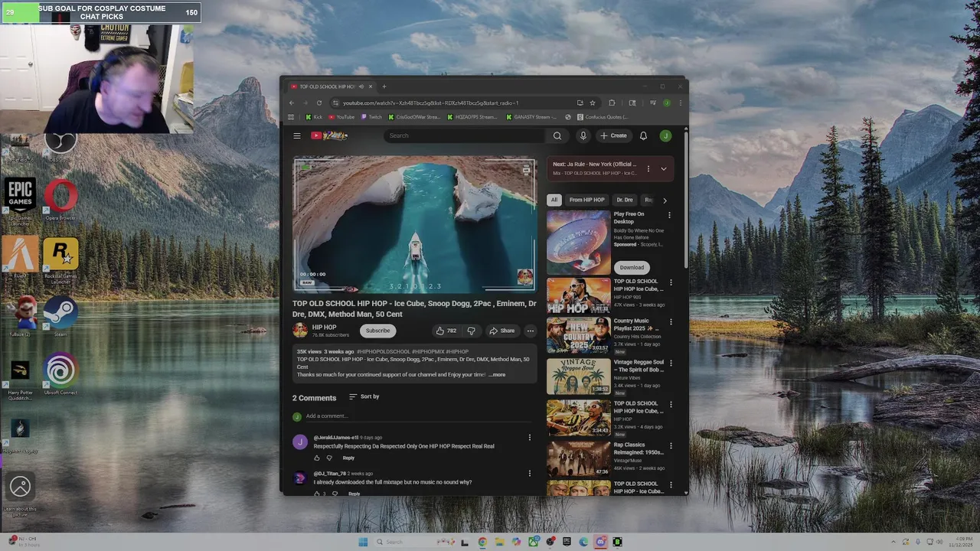Open Harry Potter Quidditch desktop shortcut
The height and width of the screenshot is (551, 980).
(20, 379)
